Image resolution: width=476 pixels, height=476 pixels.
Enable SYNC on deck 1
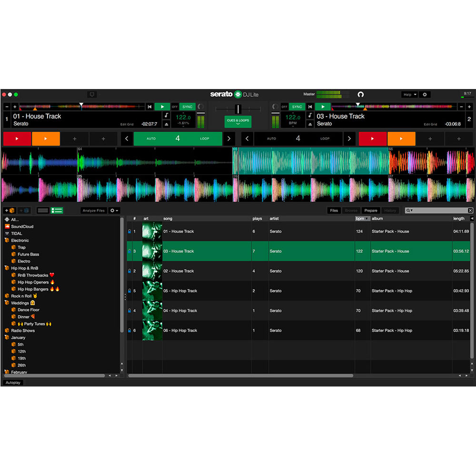point(187,107)
